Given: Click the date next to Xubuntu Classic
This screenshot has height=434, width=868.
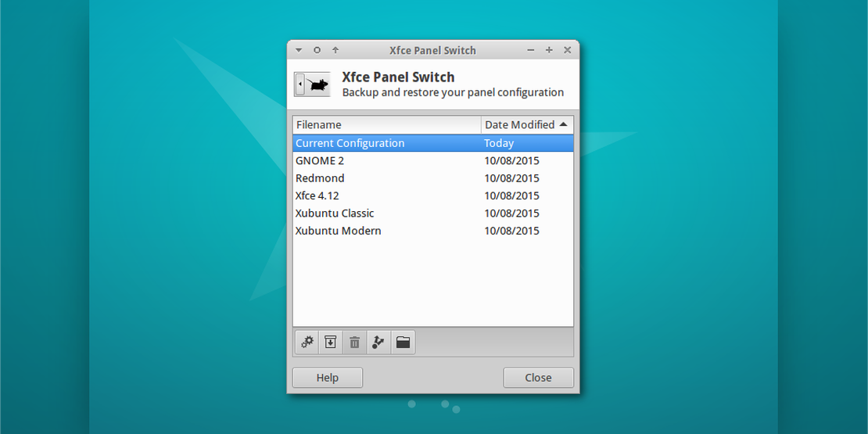Looking at the screenshot, I should pos(511,213).
